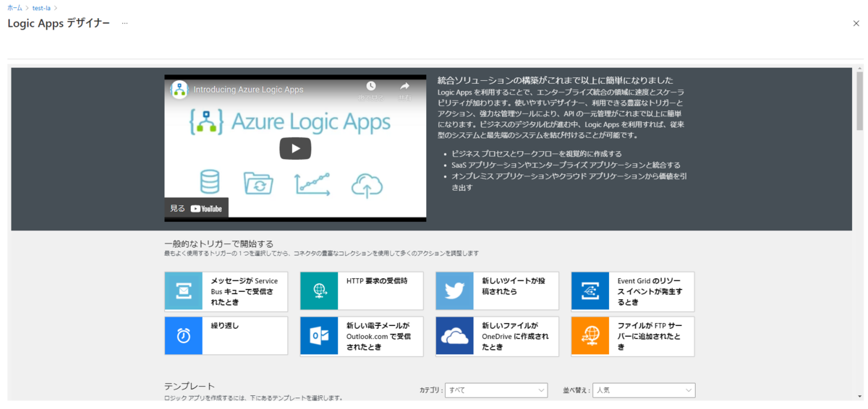Go to test-la breadcrumb link
This screenshot has width=868, height=409.
tap(41, 8)
